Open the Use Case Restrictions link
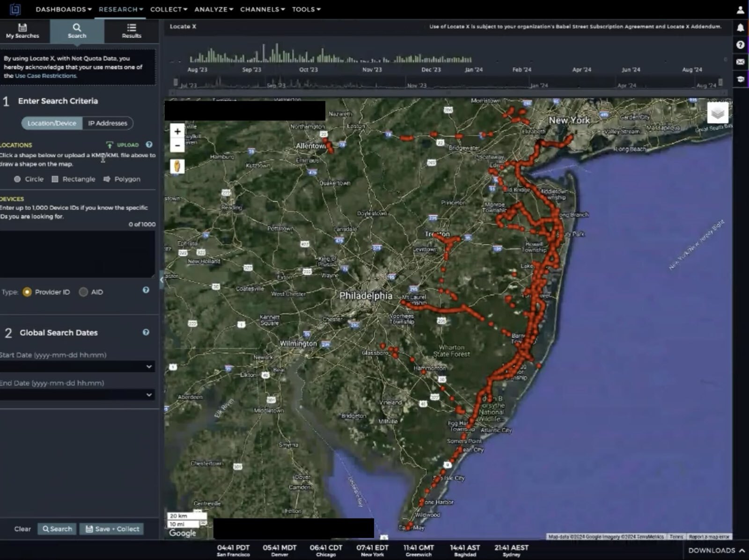This screenshot has height=560, width=749. (46, 76)
